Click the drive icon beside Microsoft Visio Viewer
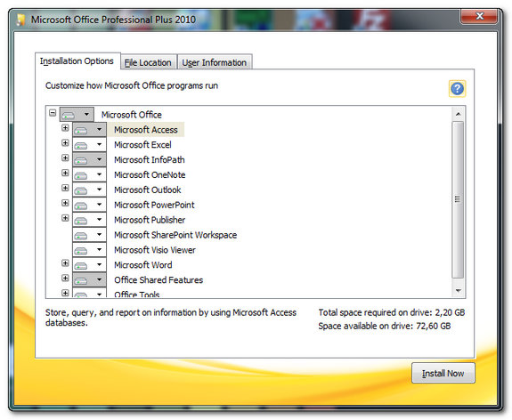Screen dimensions: 512x420 81,250
